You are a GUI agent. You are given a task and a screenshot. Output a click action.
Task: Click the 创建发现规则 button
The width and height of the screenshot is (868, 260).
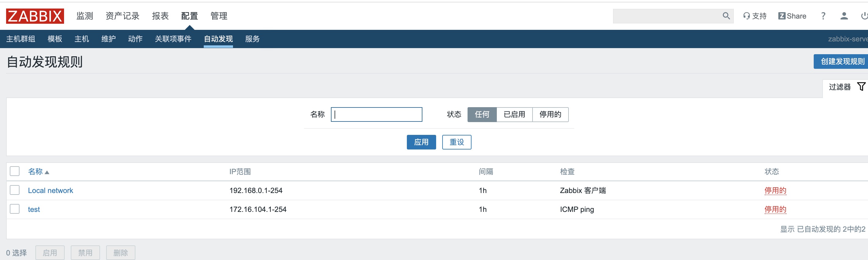tap(842, 61)
